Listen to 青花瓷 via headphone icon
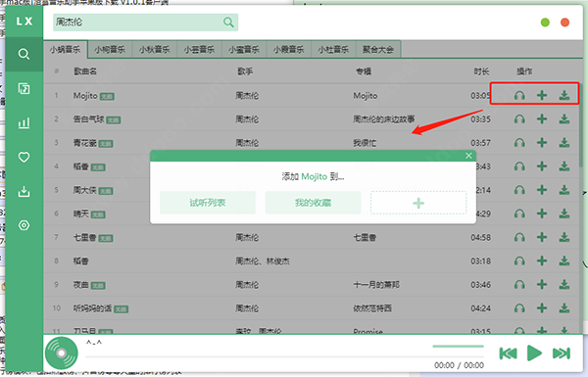588x377 pixels. coord(519,143)
